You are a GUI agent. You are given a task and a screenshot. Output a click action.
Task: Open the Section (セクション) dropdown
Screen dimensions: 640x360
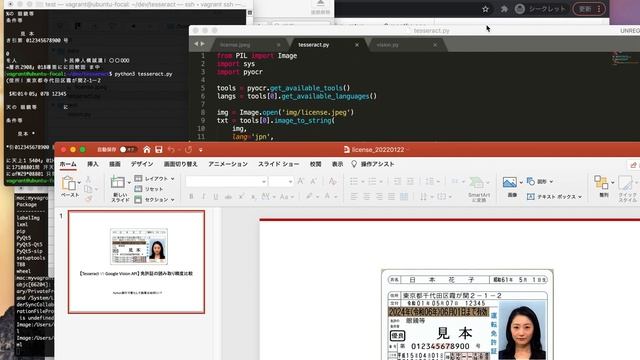(x=155, y=200)
